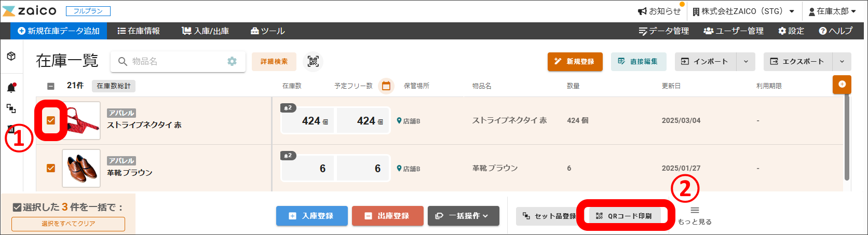Expand the エクスポート dropdown arrow
The height and width of the screenshot is (235, 868).
[842, 62]
